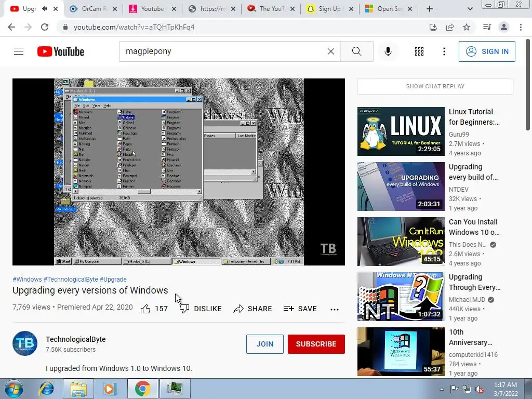Open the Linux Tutorial for Beginners thumbnail
Image resolution: width=532 pixels, height=399 pixels.
[401, 131]
